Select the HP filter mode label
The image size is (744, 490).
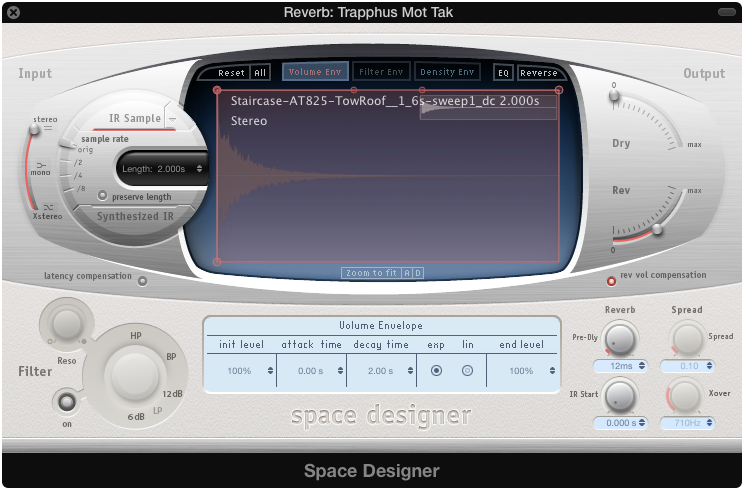tap(136, 335)
